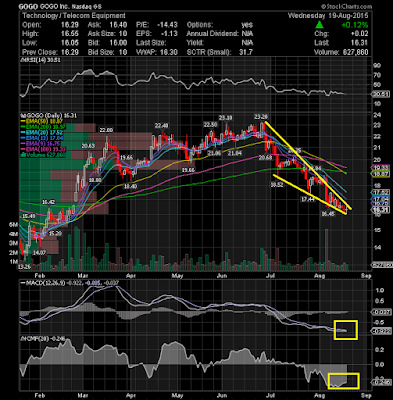Click the MACD histogram value tag -0.037
This screenshot has height=400, width=393.
(380, 312)
